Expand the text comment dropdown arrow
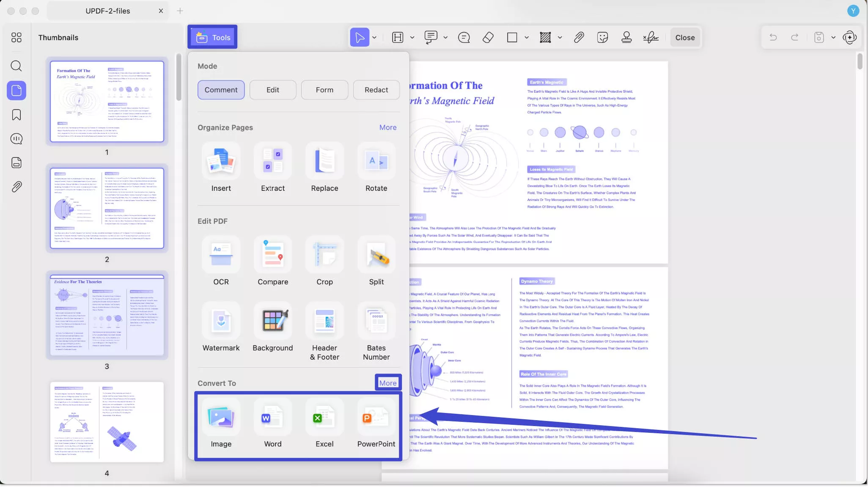Image resolution: width=868 pixels, height=487 pixels. point(445,37)
